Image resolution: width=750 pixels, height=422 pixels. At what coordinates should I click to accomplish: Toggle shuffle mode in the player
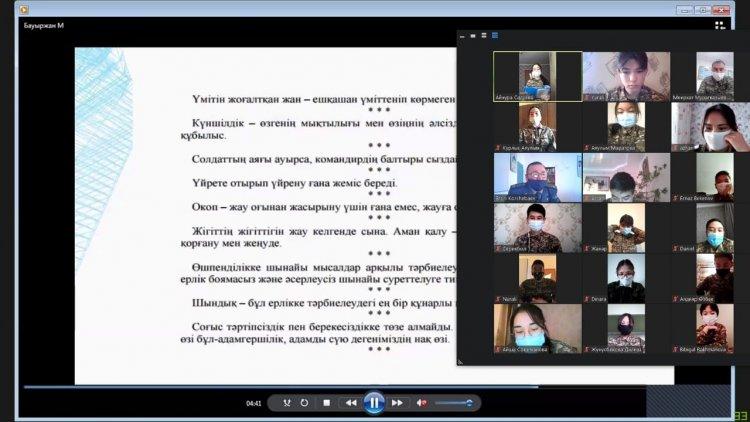287,403
